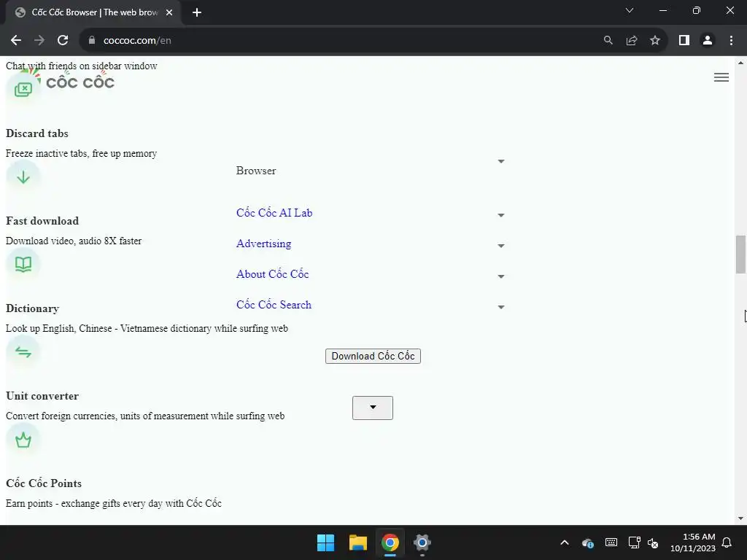747x560 pixels.
Task: Open the tab search chevron
Action: click(x=630, y=10)
